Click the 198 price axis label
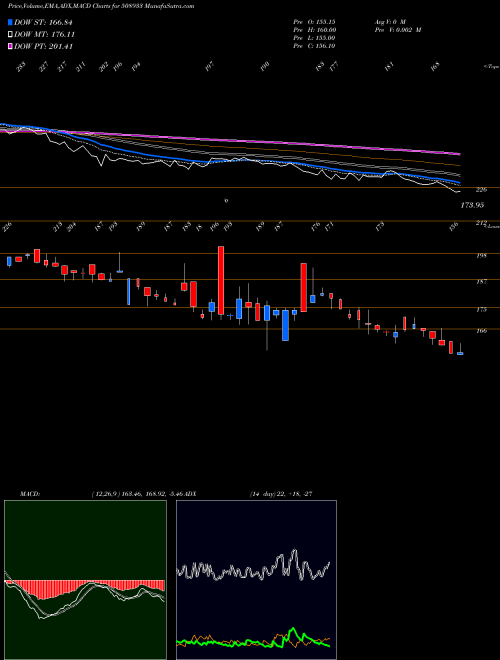500x660 pixels. click(x=481, y=255)
